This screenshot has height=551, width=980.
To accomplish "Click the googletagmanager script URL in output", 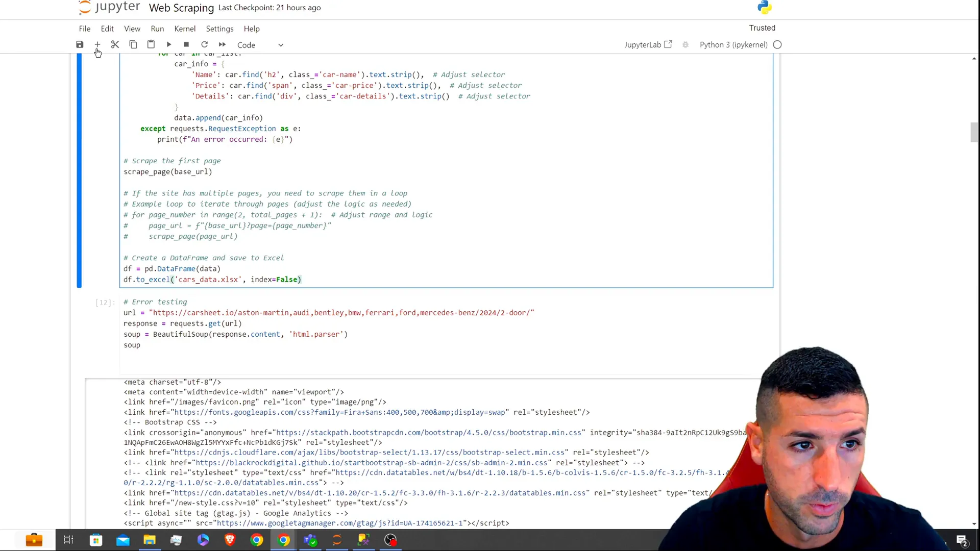I will (x=340, y=523).
